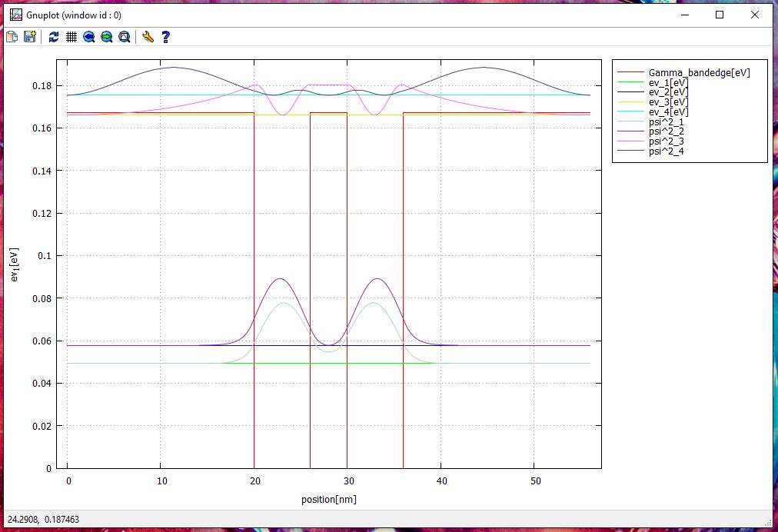
Task: Click the ev_2[eV] legend label
Action: (x=668, y=92)
